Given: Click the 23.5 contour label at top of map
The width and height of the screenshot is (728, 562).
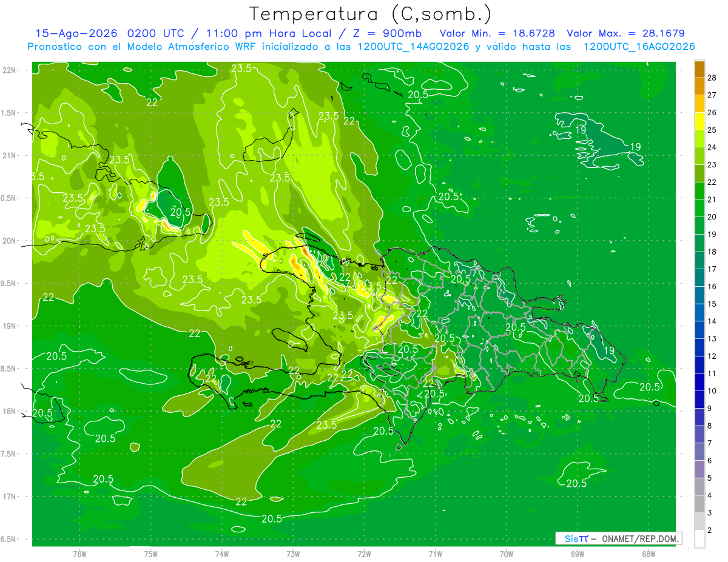Looking at the screenshot, I should click(x=241, y=69).
